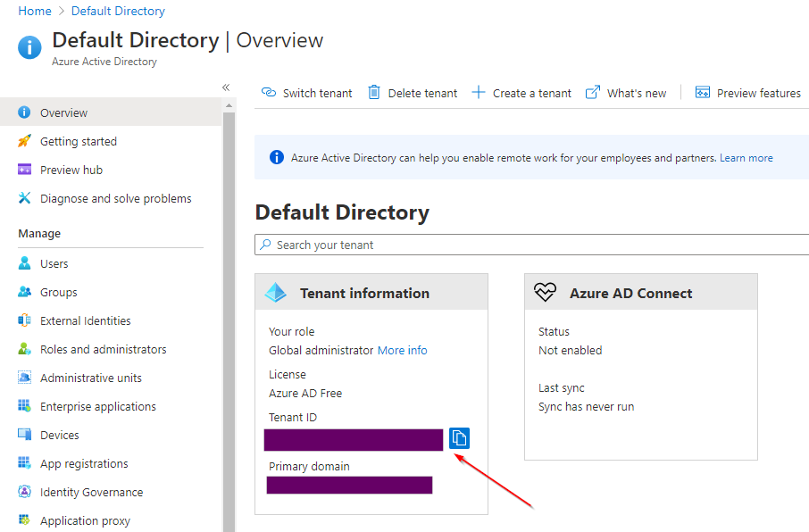
Task: Click the Enterprise applications icon
Action: pos(24,406)
